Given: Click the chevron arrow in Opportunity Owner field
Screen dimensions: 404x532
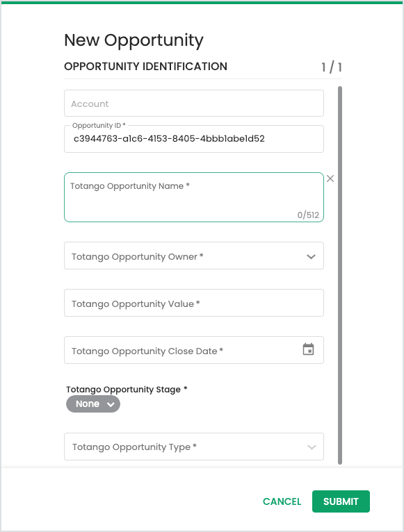Looking at the screenshot, I should (x=312, y=256).
